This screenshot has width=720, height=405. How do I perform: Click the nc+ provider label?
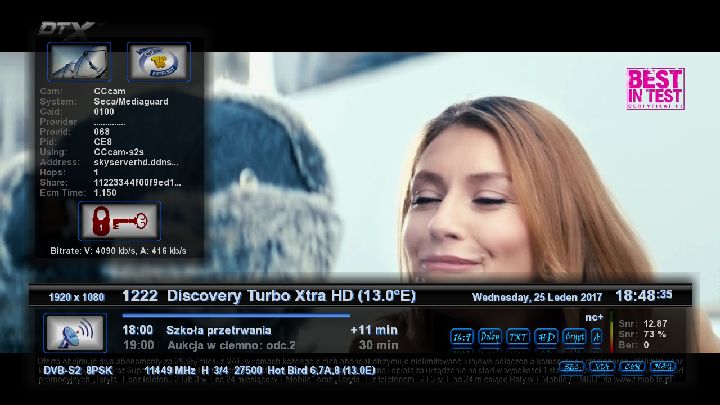click(x=594, y=317)
